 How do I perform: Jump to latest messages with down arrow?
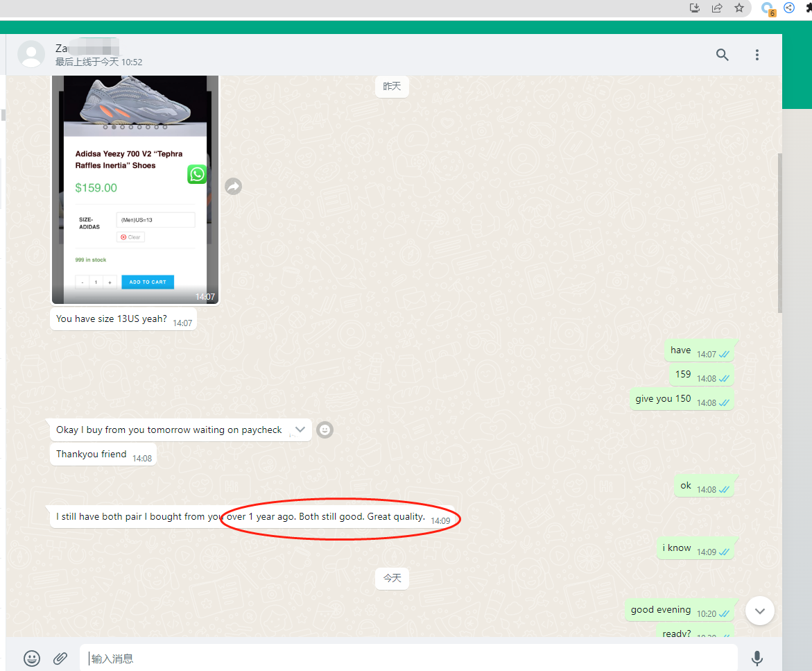[x=759, y=611]
